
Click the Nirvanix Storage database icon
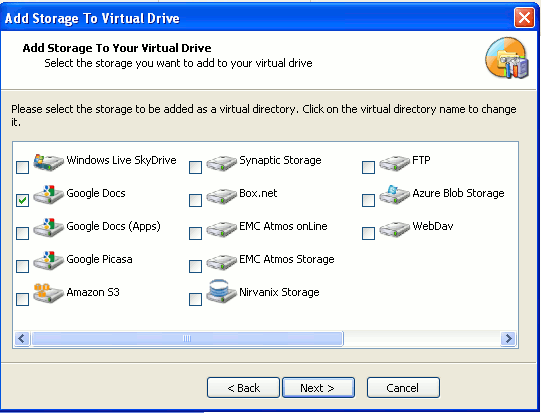click(x=222, y=292)
